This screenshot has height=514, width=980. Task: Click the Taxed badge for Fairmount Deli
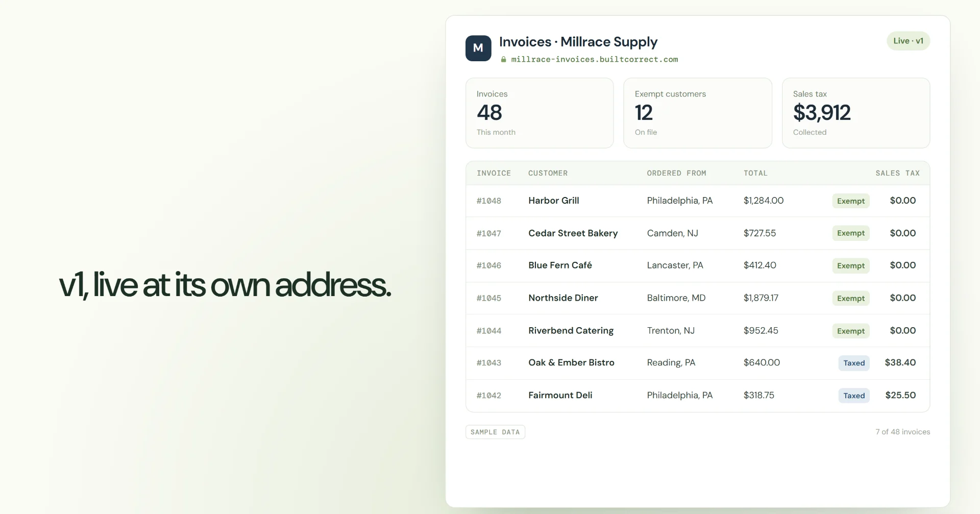click(x=854, y=396)
